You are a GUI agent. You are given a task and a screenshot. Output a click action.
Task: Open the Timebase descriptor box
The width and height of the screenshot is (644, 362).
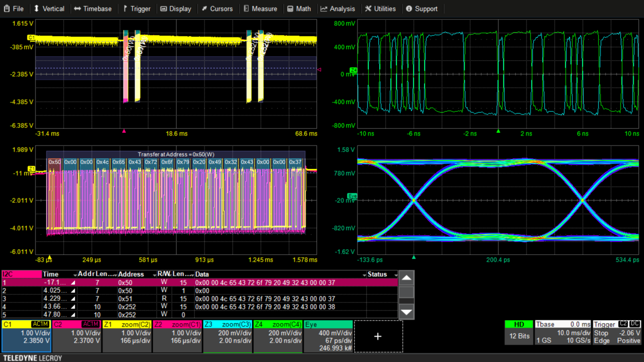click(x=563, y=333)
